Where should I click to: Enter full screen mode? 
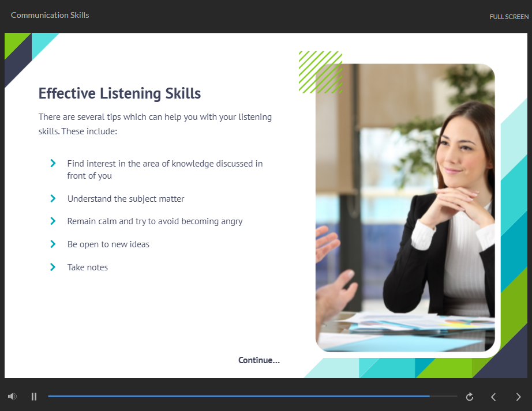(509, 17)
